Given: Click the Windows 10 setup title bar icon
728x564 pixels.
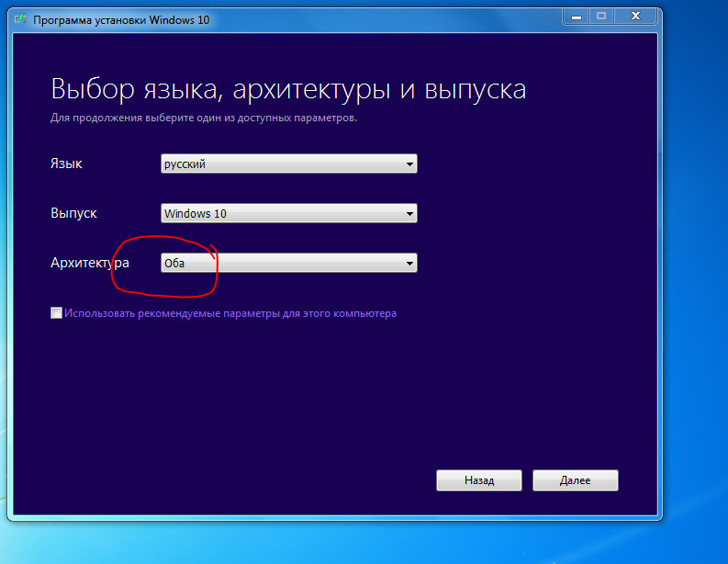Looking at the screenshot, I should (x=20, y=19).
